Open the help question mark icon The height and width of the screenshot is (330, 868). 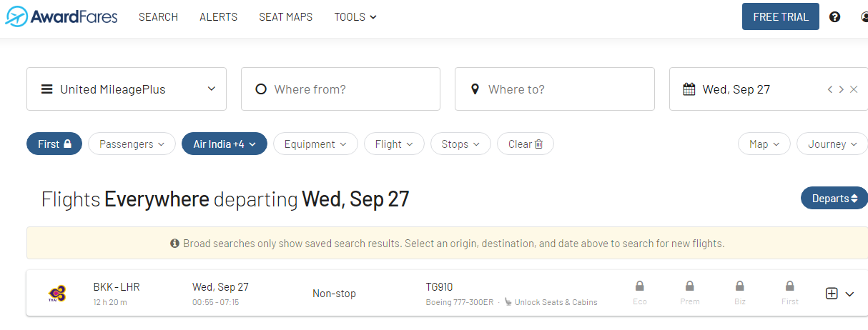click(x=834, y=17)
